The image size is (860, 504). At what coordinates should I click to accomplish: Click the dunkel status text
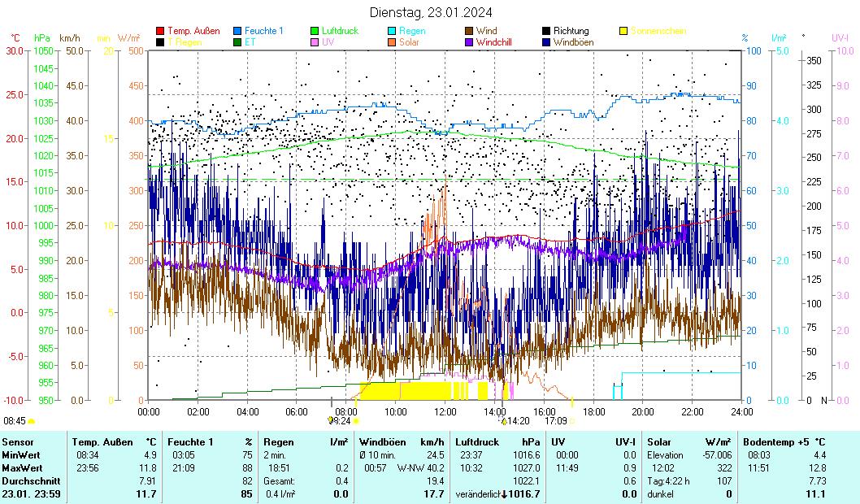[660, 494]
